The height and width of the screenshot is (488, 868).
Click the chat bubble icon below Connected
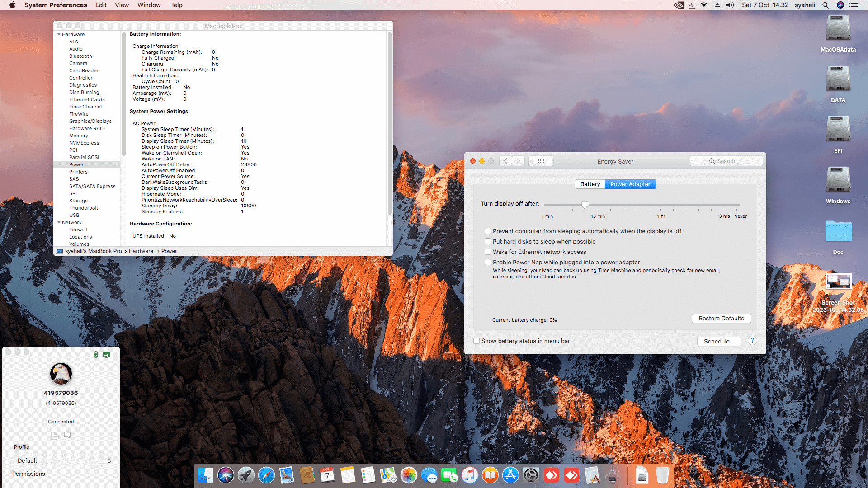pos(67,435)
